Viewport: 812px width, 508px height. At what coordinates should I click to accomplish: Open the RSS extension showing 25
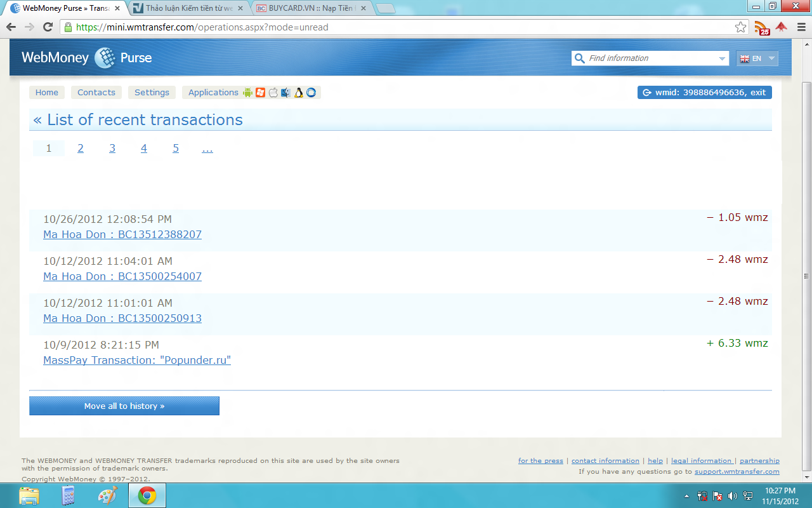pyautogui.click(x=761, y=27)
